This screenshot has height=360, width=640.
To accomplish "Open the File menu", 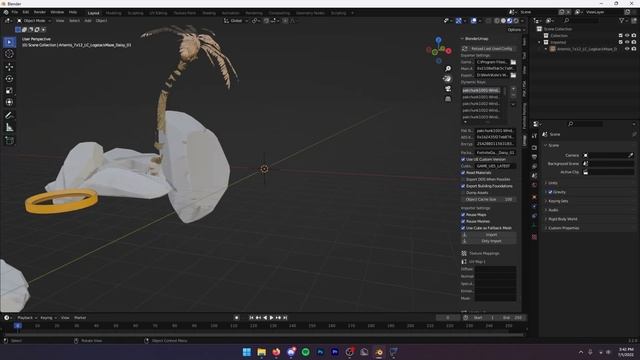I will click(15, 12).
